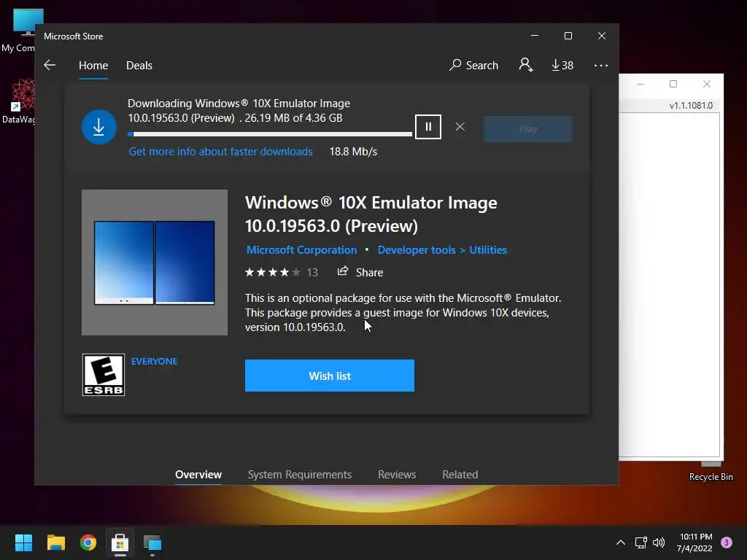
Task: Open the Reviews tab
Action: [x=397, y=474]
